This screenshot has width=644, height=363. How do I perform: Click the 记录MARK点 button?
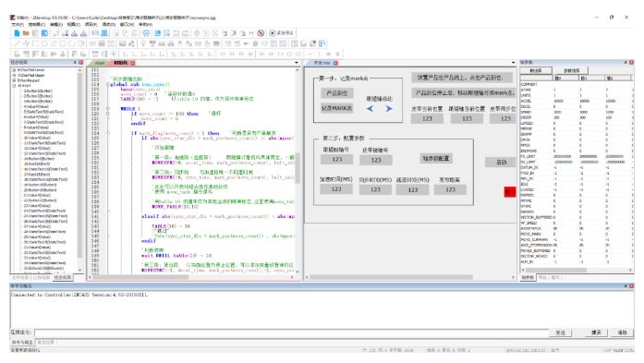click(x=337, y=108)
